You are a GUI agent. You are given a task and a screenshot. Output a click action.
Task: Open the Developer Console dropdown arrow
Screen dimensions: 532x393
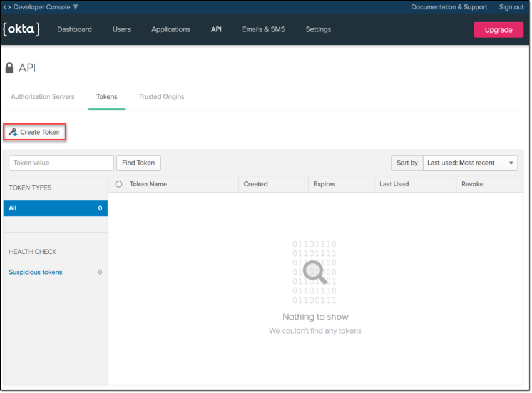[x=76, y=7]
